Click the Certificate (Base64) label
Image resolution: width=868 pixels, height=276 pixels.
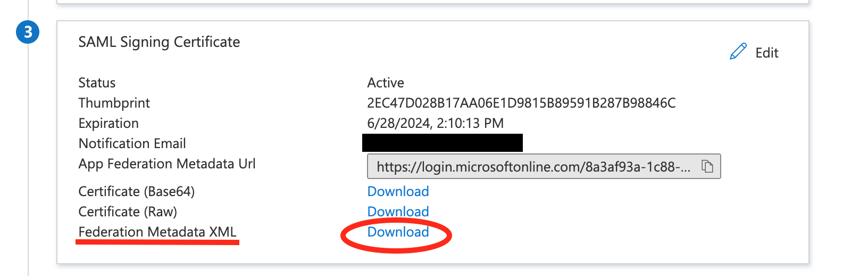pyautogui.click(x=137, y=191)
